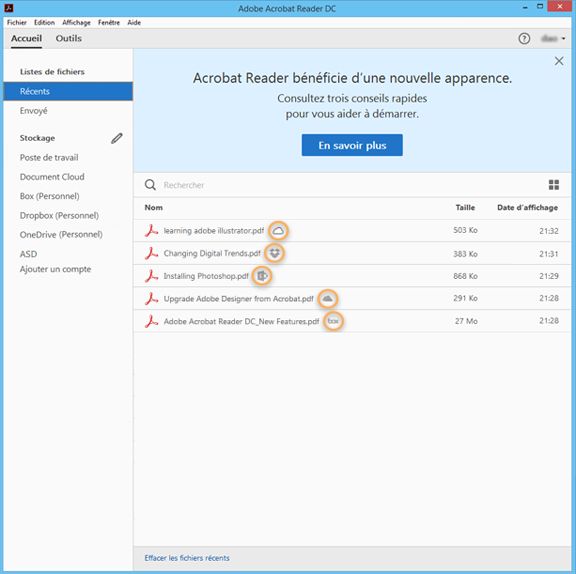The height and width of the screenshot is (574, 576).
Task: Switch to grid thumbnail view icon
Action: (554, 185)
